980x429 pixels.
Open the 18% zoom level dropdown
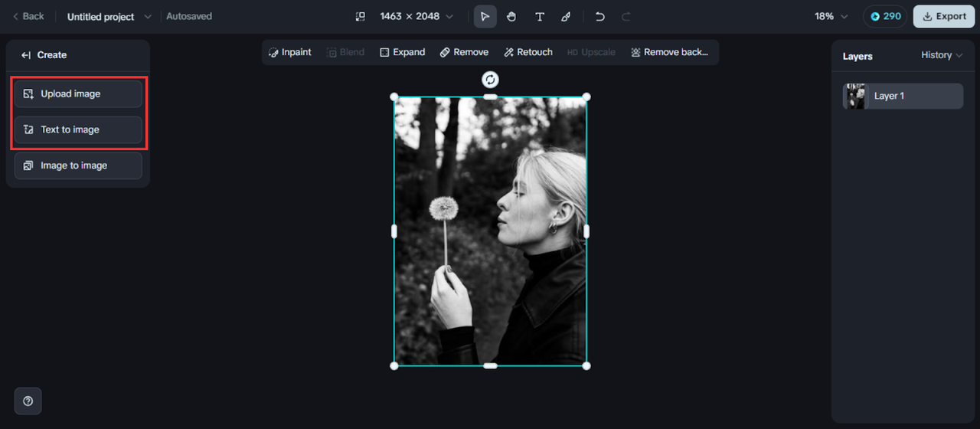tap(831, 16)
